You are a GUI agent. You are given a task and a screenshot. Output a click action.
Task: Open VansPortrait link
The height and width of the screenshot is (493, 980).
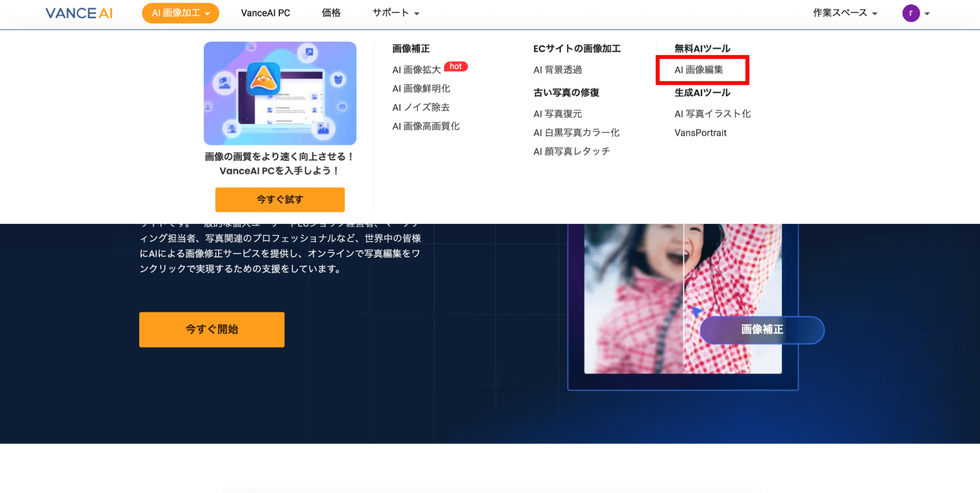[x=700, y=133]
